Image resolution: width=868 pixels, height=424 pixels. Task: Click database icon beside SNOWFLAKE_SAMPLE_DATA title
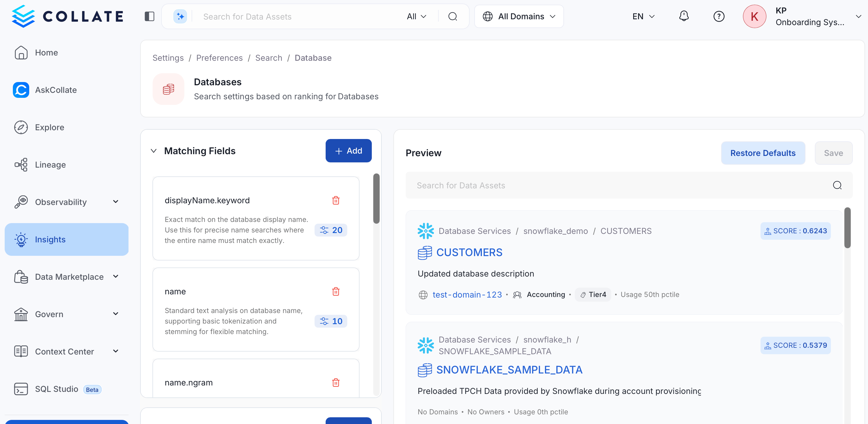pos(425,370)
